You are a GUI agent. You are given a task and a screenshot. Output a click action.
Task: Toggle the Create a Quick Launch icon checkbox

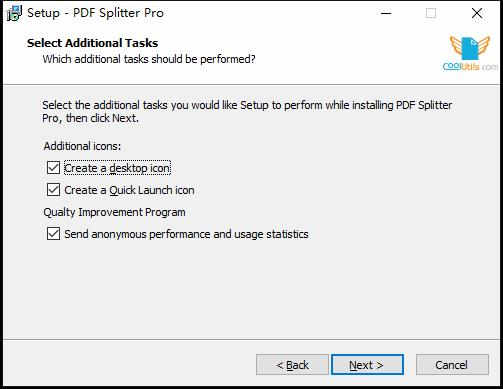click(53, 190)
